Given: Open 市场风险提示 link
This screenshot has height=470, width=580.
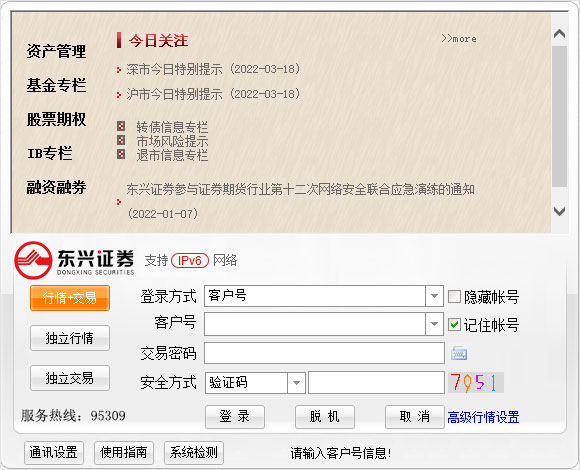Looking at the screenshot, I should tap(172, 141).
